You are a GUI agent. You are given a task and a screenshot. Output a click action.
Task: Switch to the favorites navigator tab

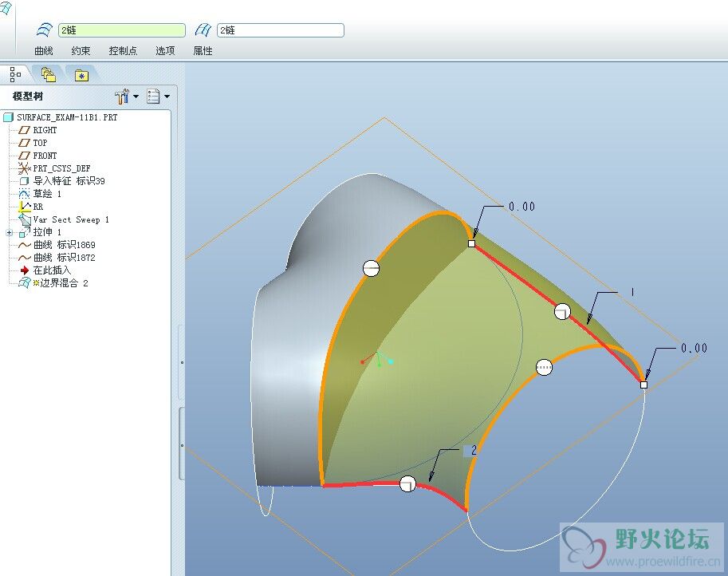coord(81,75)
